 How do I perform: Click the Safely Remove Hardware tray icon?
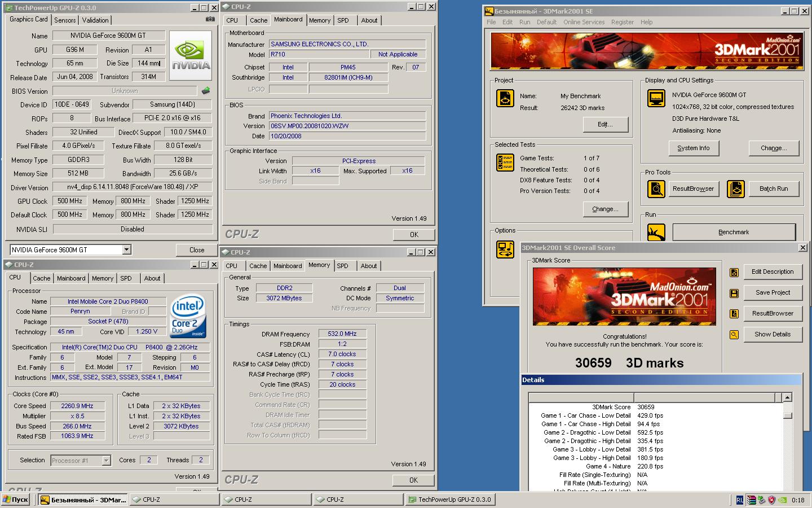761,500
